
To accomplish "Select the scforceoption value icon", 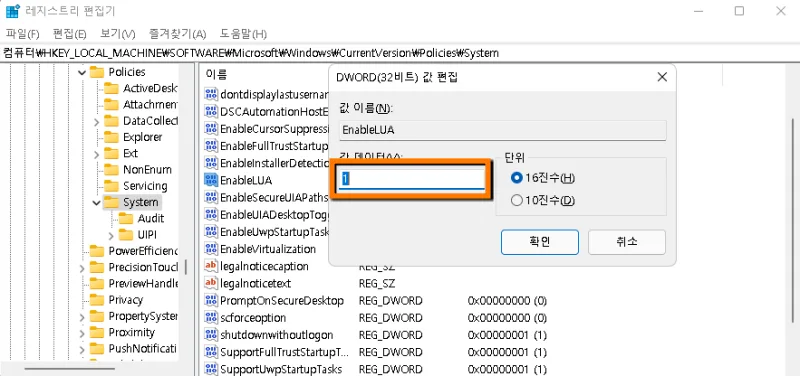I will (211, 318).
